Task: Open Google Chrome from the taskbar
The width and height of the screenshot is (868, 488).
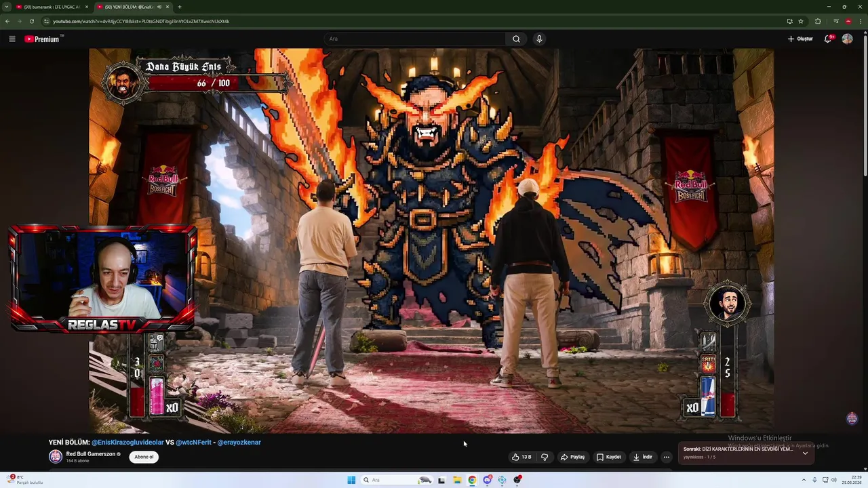Action: tap(472, 480)
